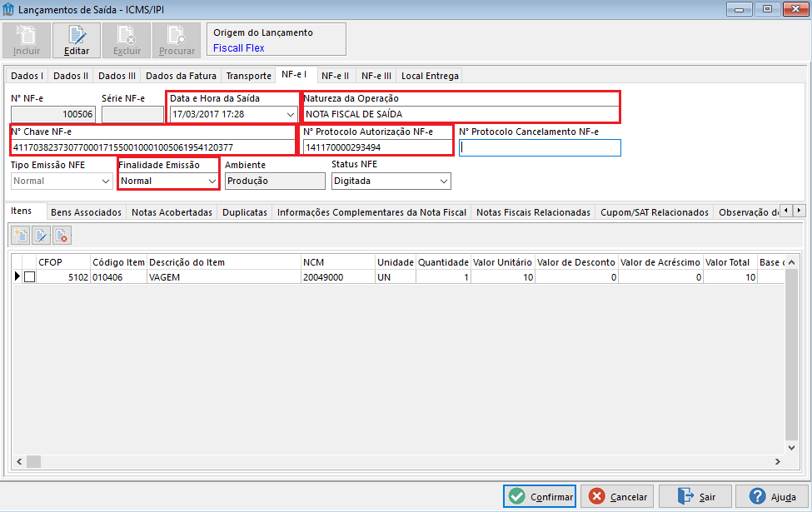Viewport: 812px width, 512px height.
Task: Click the application icon in title bar
Action: tap(7, 9)
